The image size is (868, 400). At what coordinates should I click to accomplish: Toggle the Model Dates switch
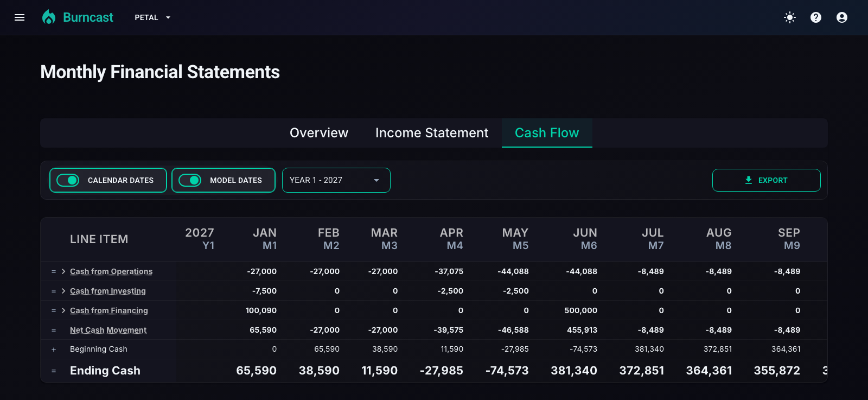click(190, 180)
